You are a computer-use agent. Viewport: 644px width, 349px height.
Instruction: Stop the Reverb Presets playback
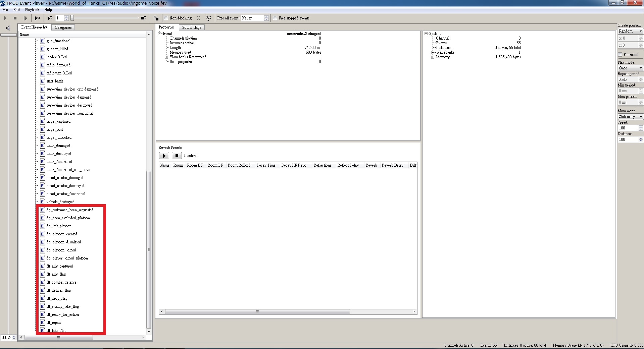[x=177, y=156]
